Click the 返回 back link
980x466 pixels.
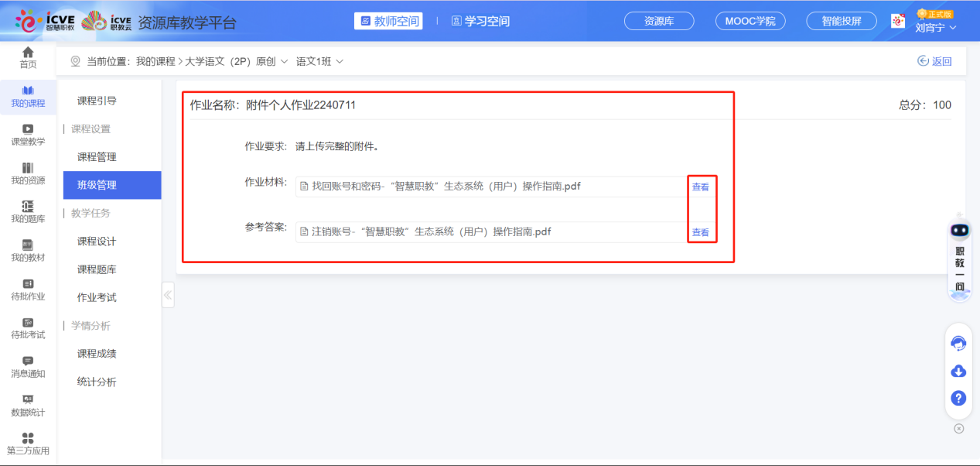click(x=935, y=60)
